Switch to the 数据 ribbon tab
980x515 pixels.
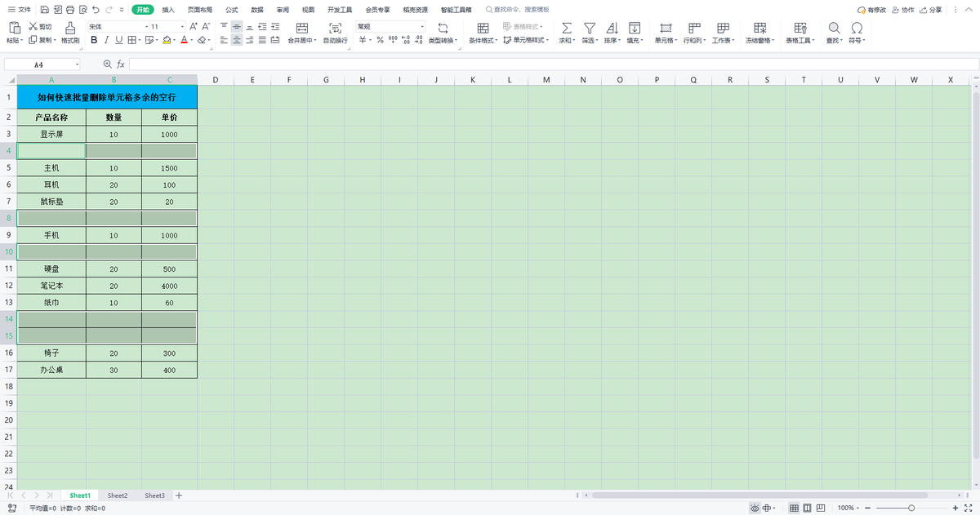tap(257, 10)
